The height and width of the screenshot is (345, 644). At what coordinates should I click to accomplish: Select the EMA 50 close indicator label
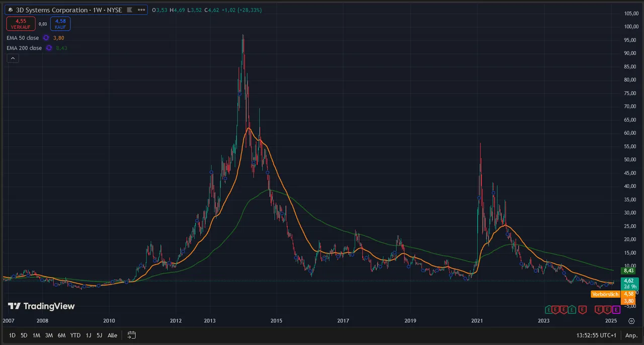click(x=23, y=38)
